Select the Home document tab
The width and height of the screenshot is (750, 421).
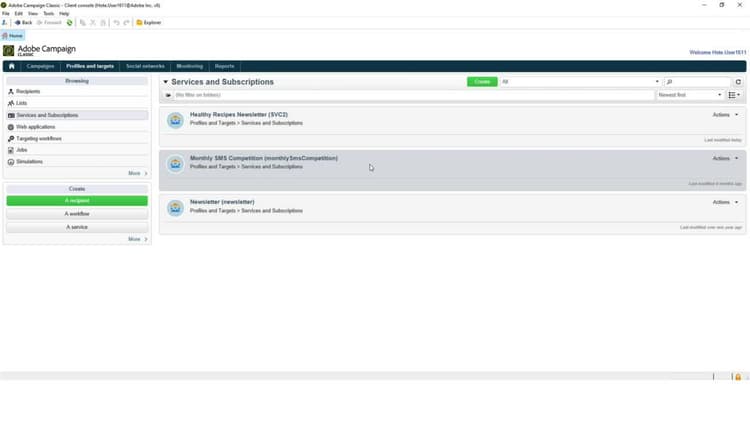pyautogui.click(x=12, y=36)
